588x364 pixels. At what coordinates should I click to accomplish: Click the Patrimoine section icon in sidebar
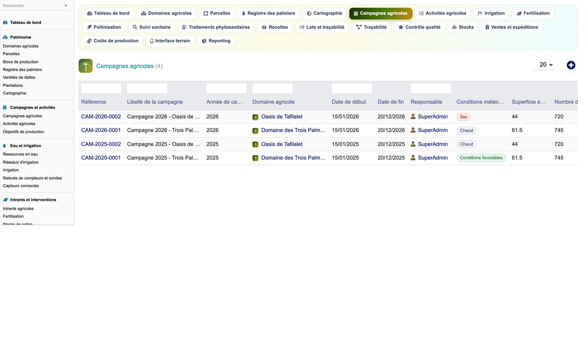pyautogui.click(x=5, y=37)
